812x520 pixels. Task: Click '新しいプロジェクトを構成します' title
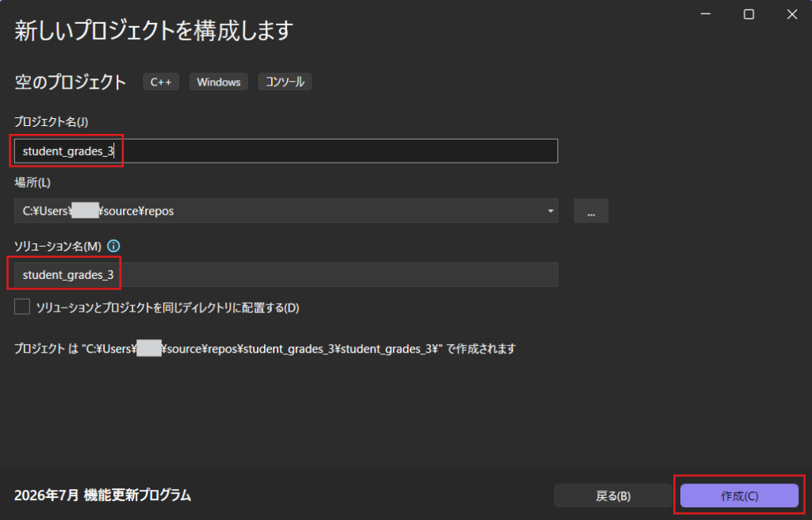[154, 31]
